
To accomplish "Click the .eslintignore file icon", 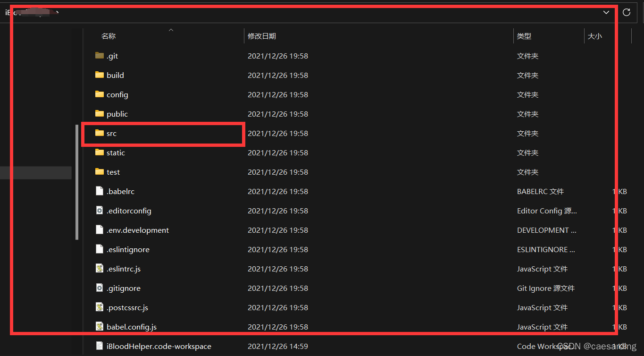I will pos(99,249).
